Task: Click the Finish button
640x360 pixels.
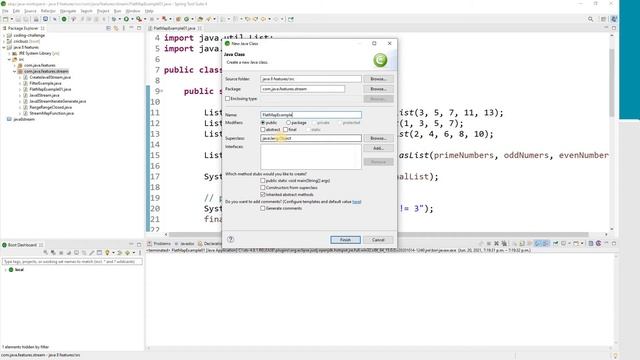Action: tap(345, 240)
